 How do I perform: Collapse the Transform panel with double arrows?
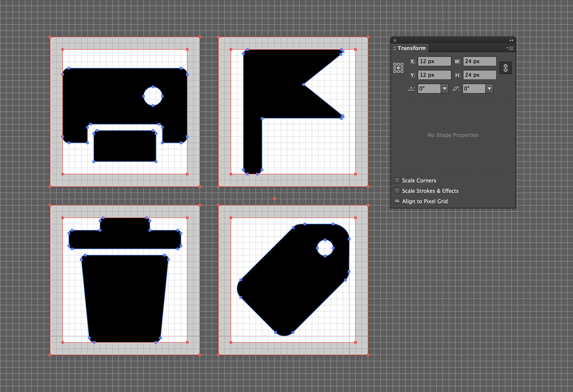[x=511, y=40]
